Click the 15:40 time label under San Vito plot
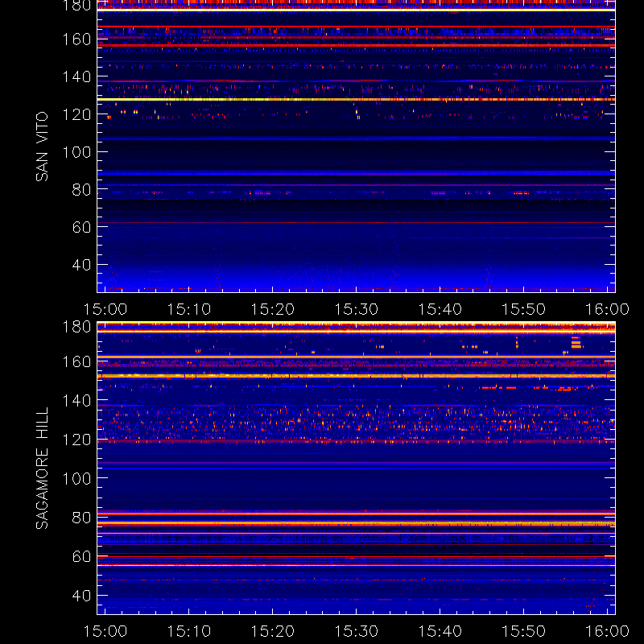The width and height of the screenshot is (644, 644). 440,309
